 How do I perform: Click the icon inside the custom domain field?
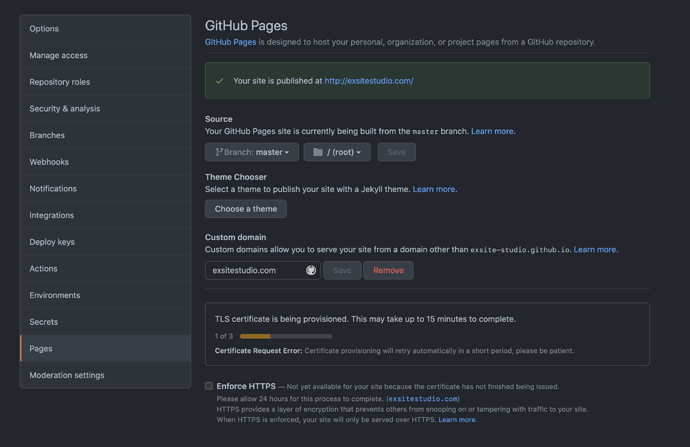(x=311, y=270)
